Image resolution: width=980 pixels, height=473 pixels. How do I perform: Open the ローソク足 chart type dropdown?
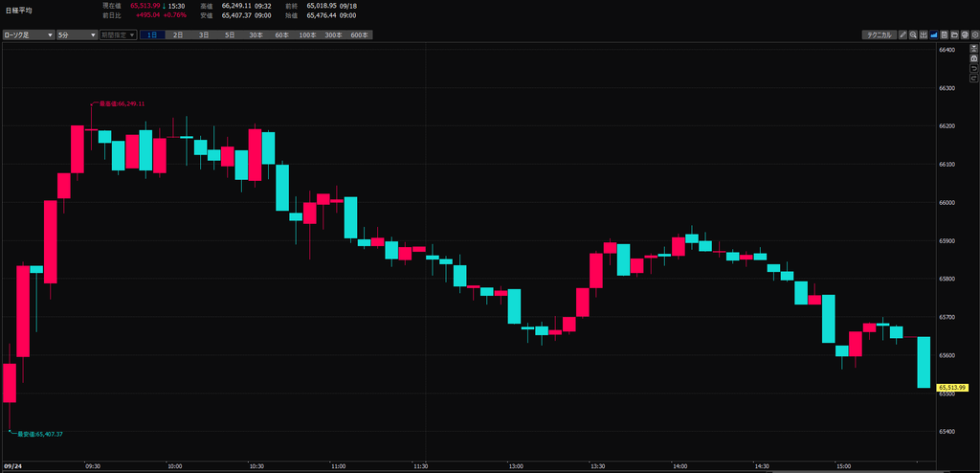(x=29, y=35)
